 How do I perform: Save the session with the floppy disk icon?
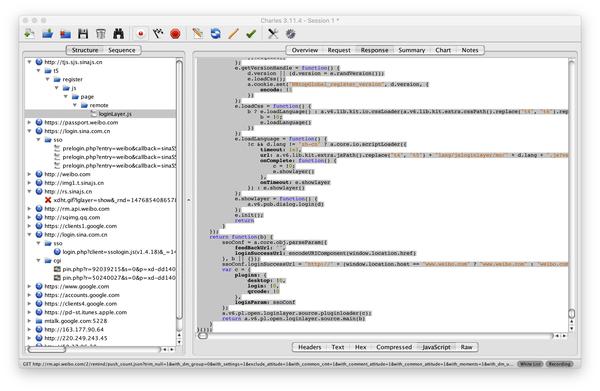click(x=83, y=34)
